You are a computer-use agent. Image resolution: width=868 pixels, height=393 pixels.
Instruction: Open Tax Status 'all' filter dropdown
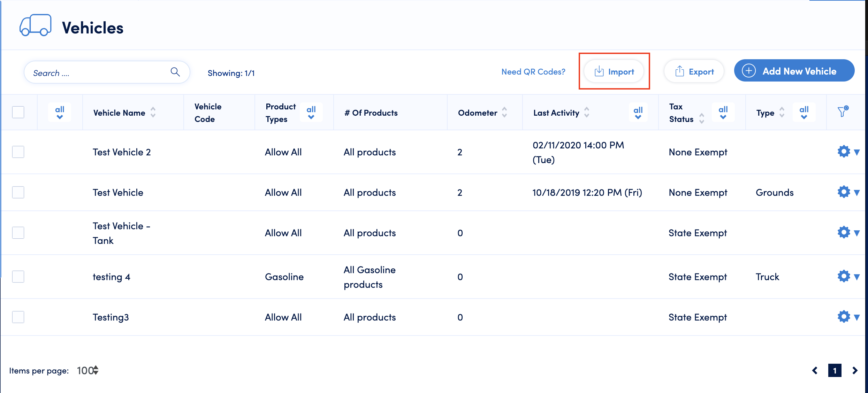[x=723, y=112]
